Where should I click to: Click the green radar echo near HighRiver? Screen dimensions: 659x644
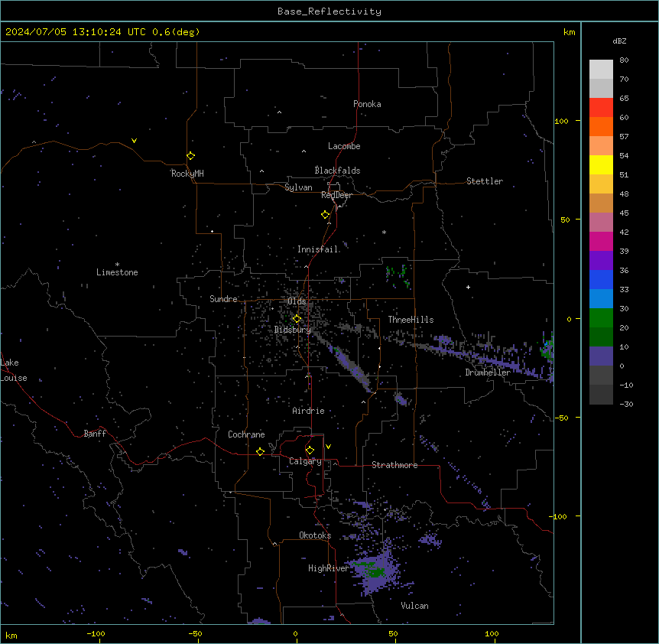pos(372,571)
